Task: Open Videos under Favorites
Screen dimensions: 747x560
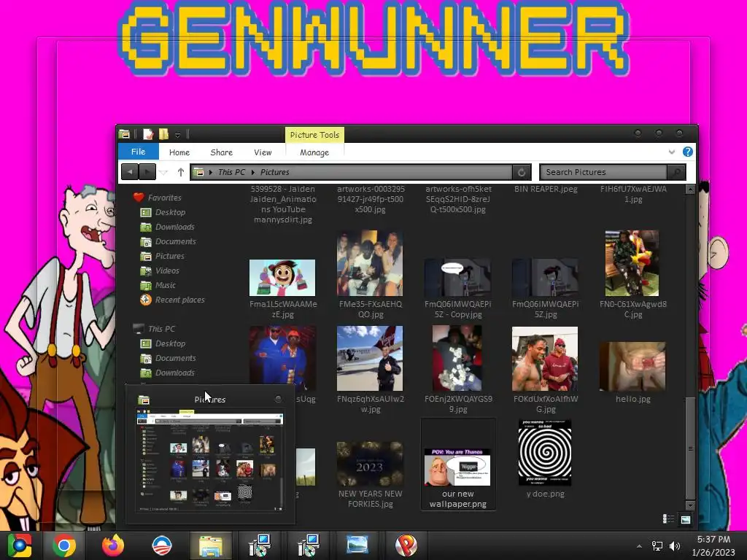Action: tap(167, 271)
